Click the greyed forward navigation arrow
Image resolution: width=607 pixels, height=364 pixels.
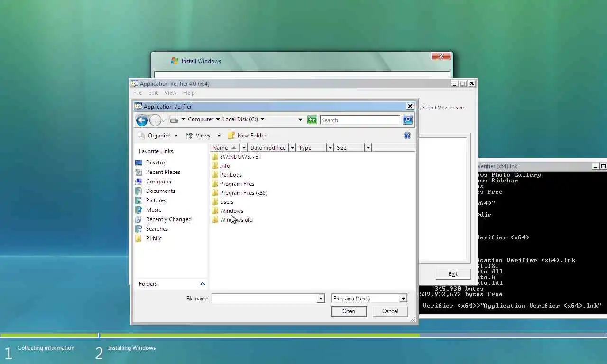point(155,120)
